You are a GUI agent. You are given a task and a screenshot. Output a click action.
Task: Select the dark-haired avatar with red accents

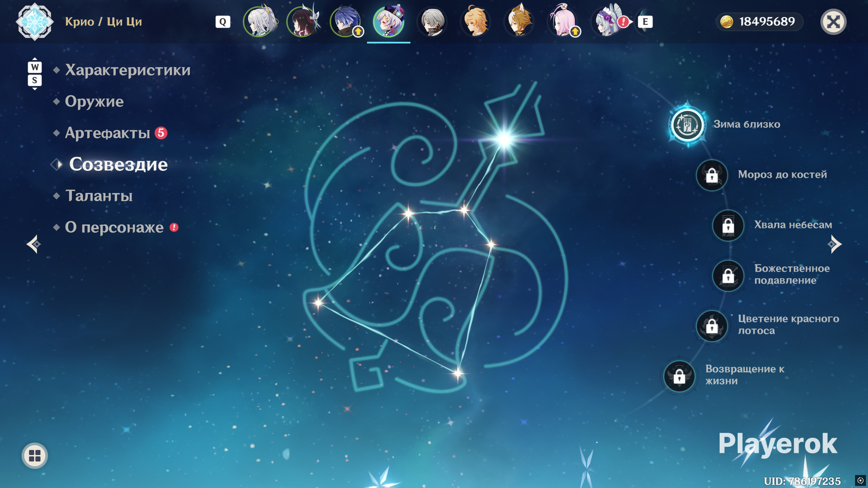coord(303,21)
